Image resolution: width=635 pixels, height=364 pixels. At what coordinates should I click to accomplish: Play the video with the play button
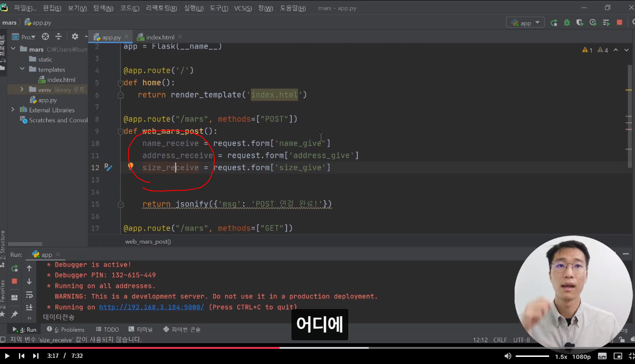click(x=7, y=356)
